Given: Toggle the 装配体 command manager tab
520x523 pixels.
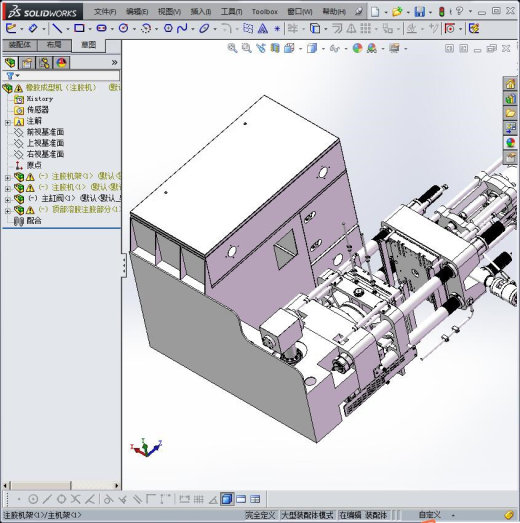Looking at the screenshot, I should point(19,45).
